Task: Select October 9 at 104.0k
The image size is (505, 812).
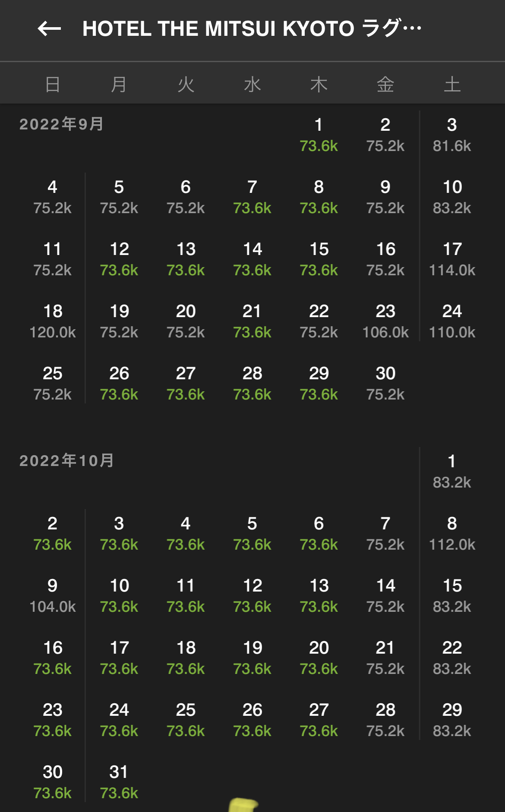Action: coord(53,596)
